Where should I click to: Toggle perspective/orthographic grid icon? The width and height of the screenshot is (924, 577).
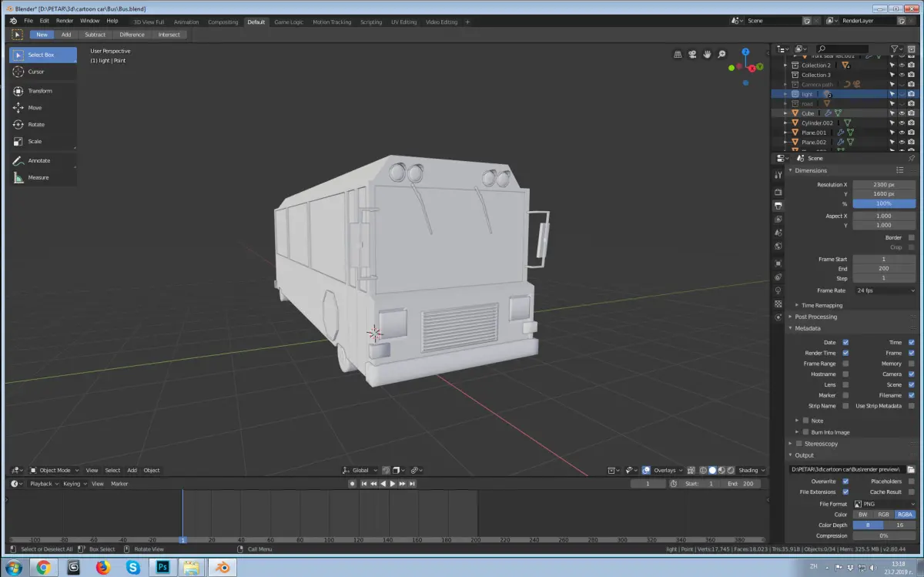pos(678,54)
